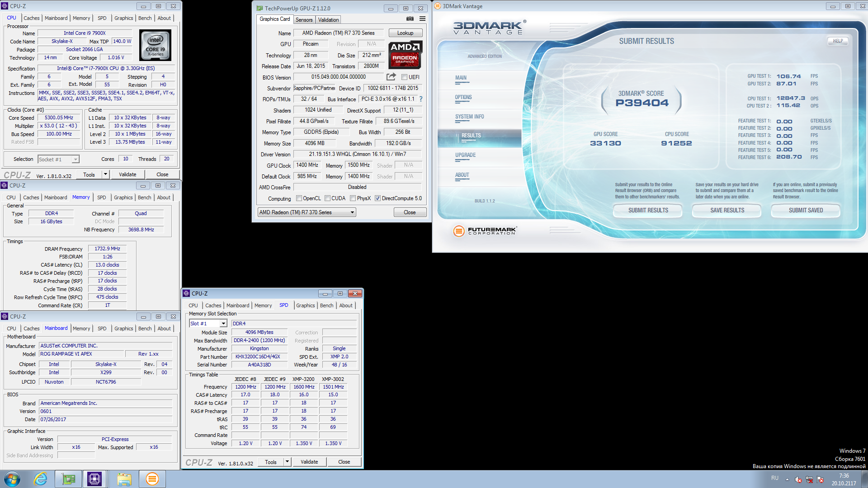
Task: Open Tools dropdown arrow in CPU window
Action: 105,174
